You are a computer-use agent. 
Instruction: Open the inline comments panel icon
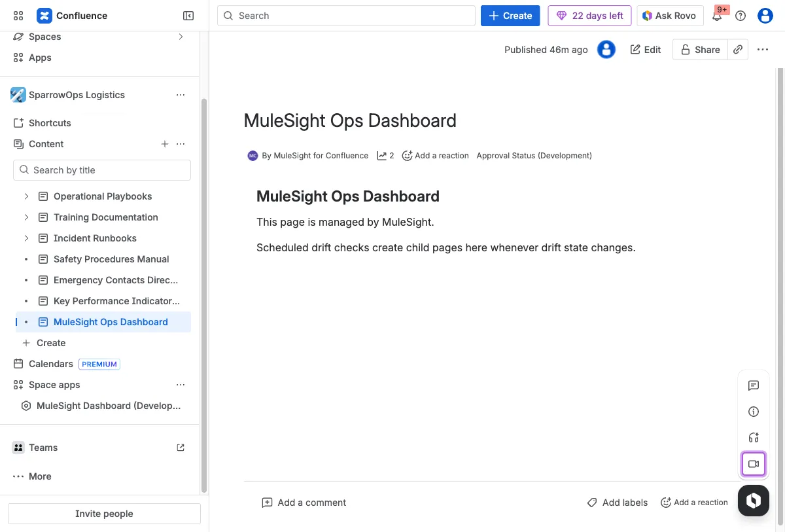754,385
